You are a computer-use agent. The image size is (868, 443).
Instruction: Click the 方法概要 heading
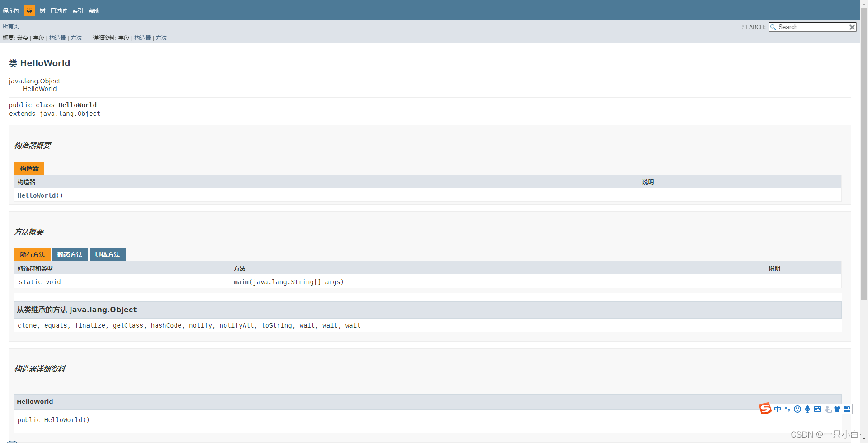pyautogui.click(x=29, y=232)
